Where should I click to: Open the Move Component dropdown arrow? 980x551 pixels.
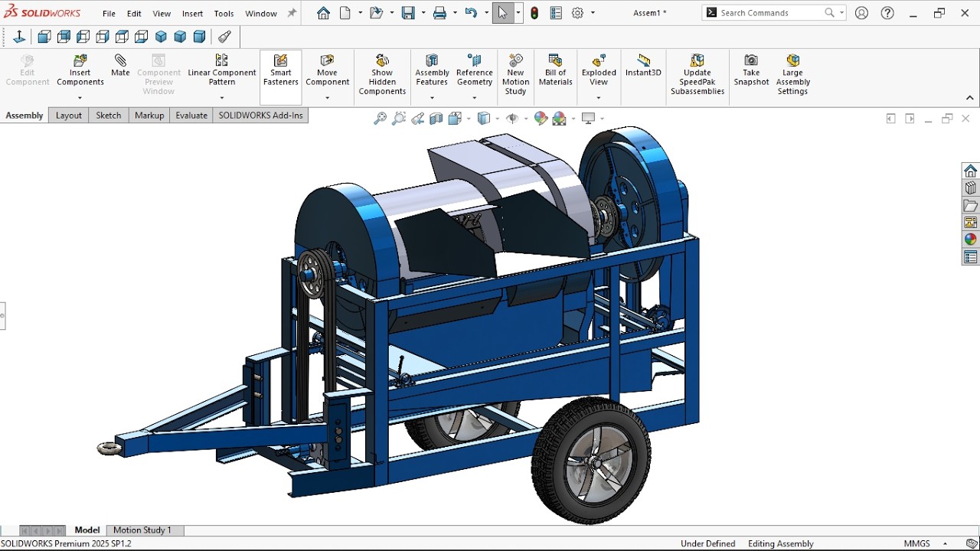coord(327,98)
